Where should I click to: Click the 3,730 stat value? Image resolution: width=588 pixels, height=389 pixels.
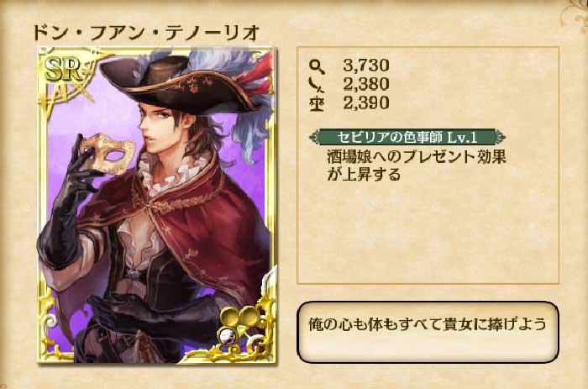pos(366,66)
